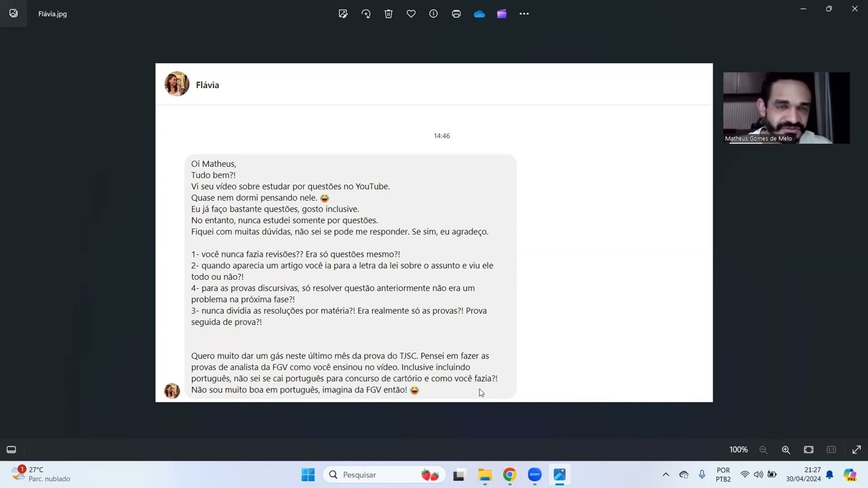Rotate the photo
This screenshot has height=488, width=868.
coord(366,14)
